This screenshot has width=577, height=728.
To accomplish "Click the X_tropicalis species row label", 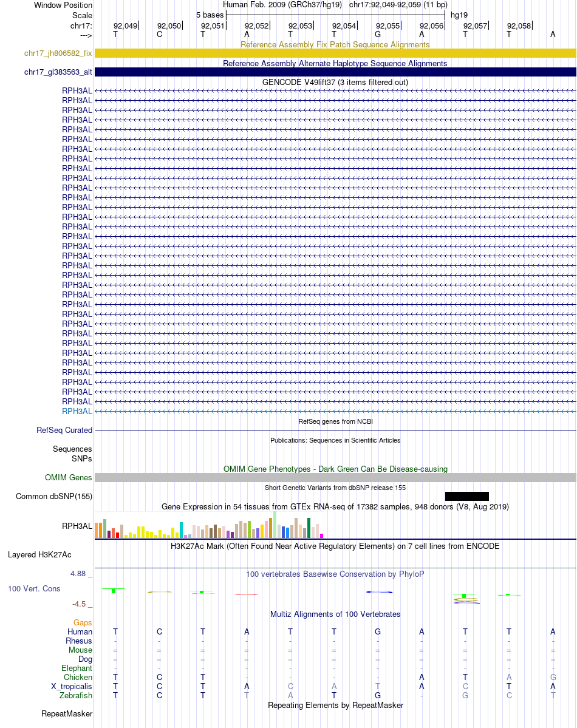I will [x=72, y=687].
